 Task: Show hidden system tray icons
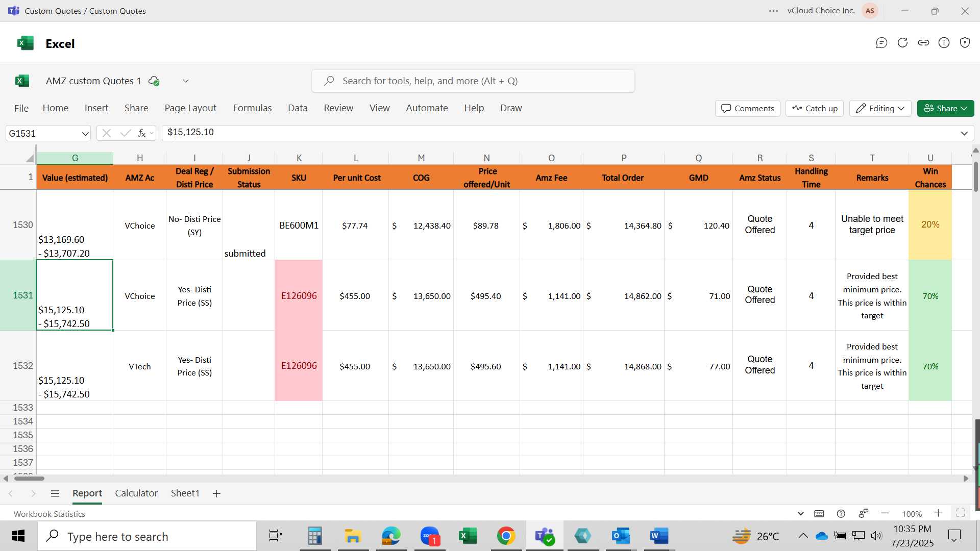pyautogui.click(x=803, y=536)
